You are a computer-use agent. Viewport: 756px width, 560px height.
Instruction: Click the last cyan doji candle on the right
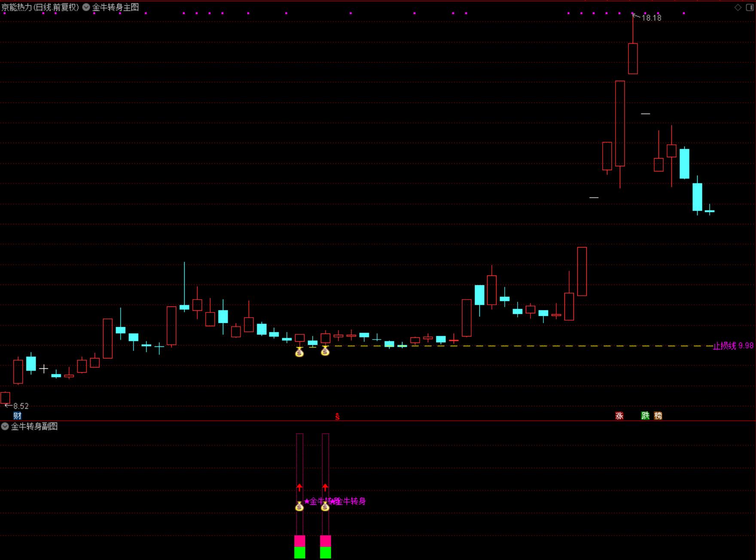point(710,211)
